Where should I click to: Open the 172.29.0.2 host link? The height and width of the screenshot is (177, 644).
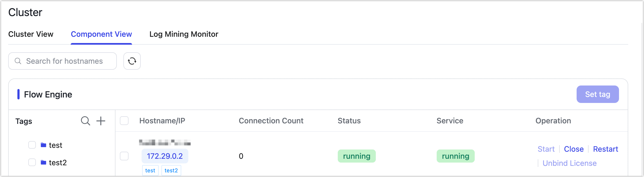pyautogui.click(x=165, y=156)
